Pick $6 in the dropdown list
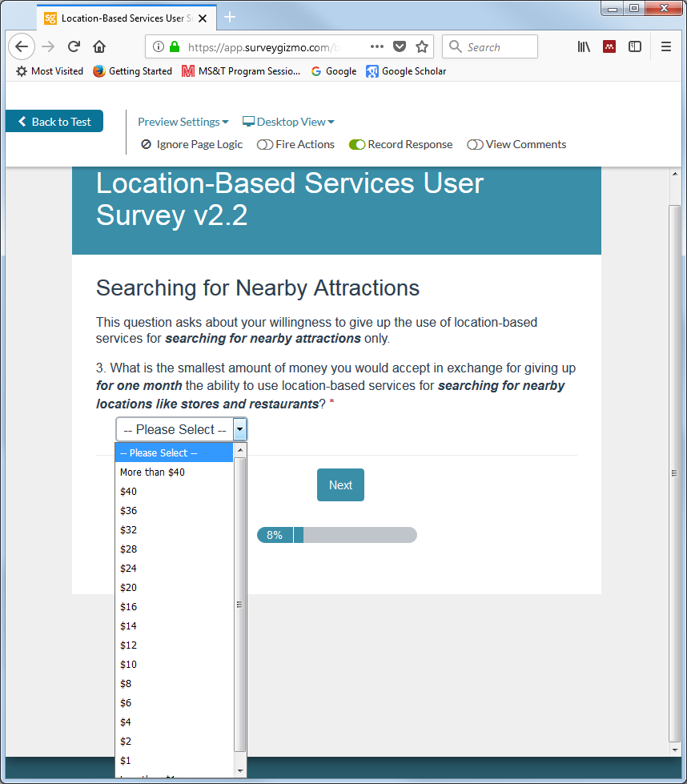687x784 pixels. point(174,703)
